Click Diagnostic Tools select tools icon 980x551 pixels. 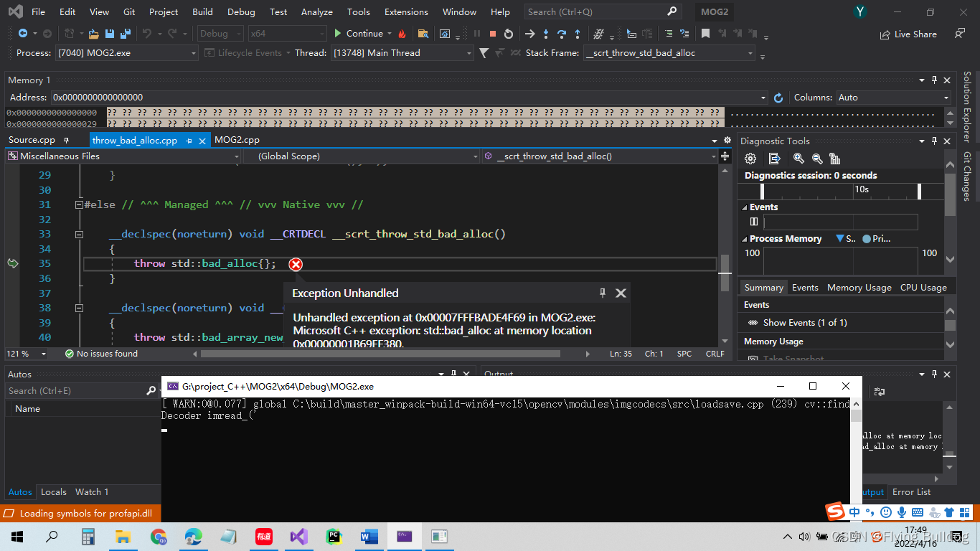[x=774, y=159]
